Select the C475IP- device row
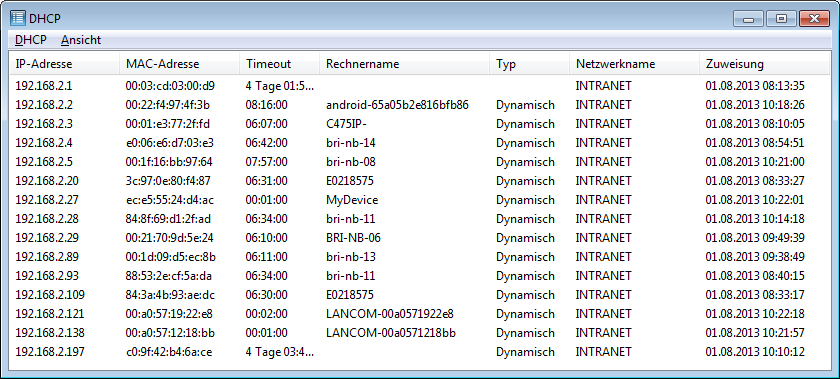 (420, 124)
